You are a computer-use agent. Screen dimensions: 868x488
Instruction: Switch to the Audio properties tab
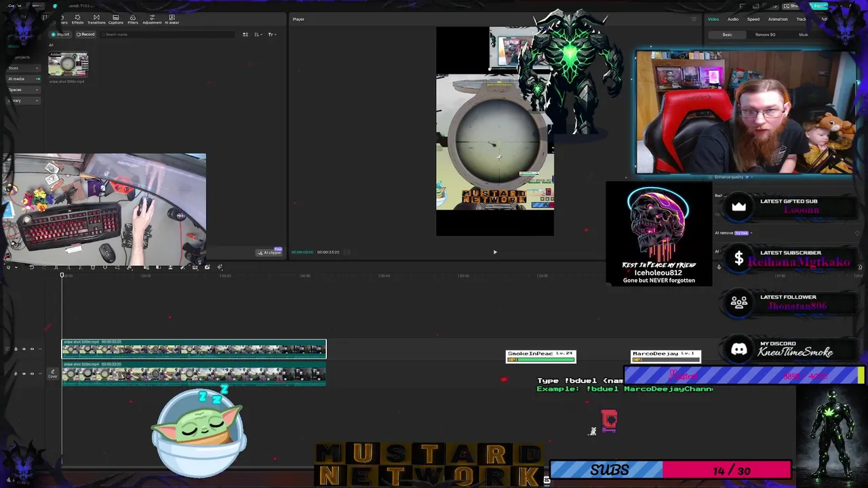point(733,19)
